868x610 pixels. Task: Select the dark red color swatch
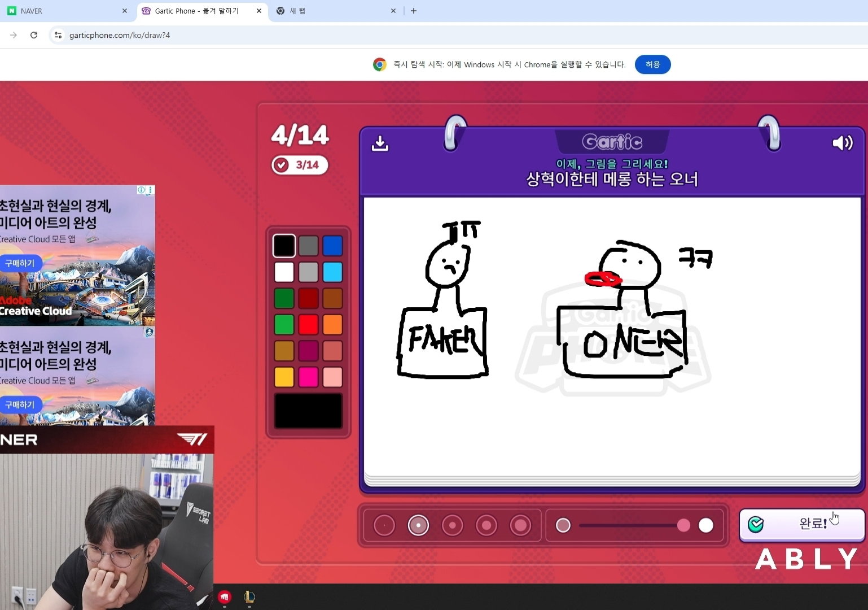coord(308,298)
